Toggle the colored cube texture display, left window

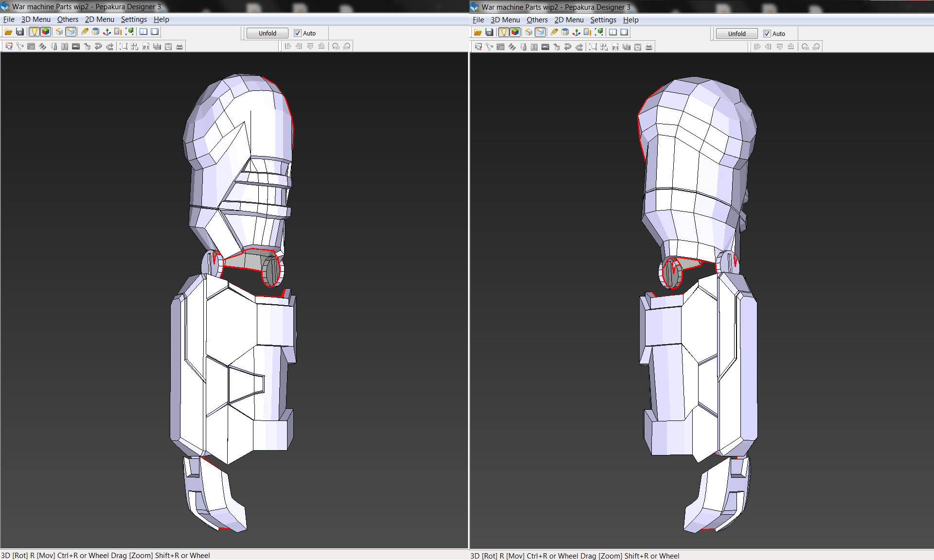click(46, 32)
